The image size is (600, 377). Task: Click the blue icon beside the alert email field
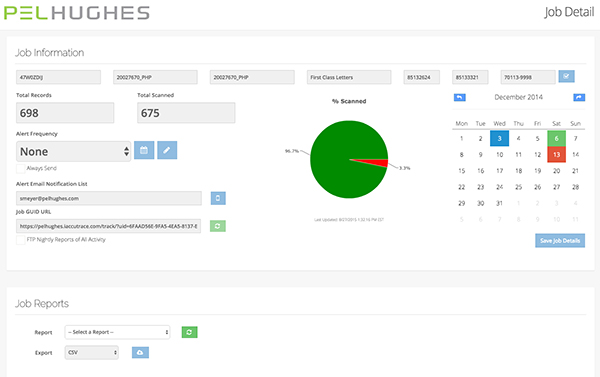(218, 198)
